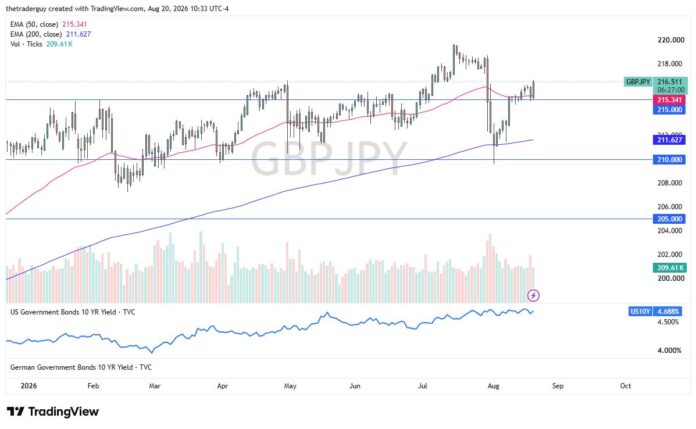This screenshot has width=696, height=429.
Task: Click the GBPJPY price label tag
Action: tap(637, 82)
